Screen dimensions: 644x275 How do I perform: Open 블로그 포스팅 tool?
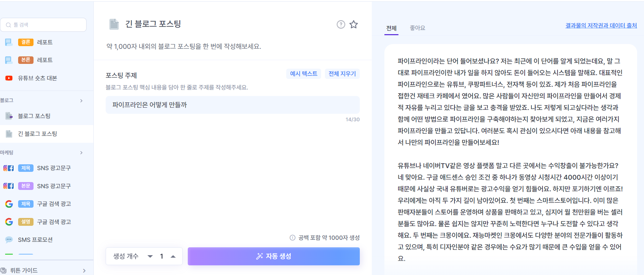point(47,116)
